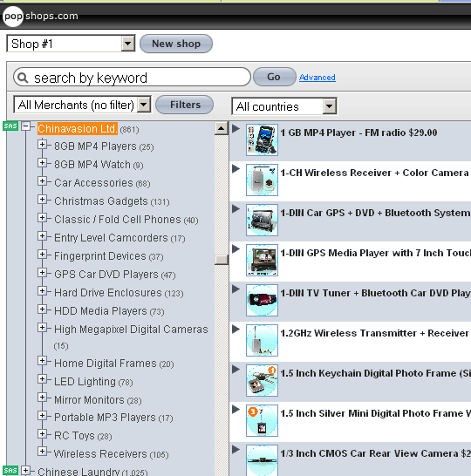Select the RC Toys tree item
Screen dimensions: 471x476
click(74, 435)
